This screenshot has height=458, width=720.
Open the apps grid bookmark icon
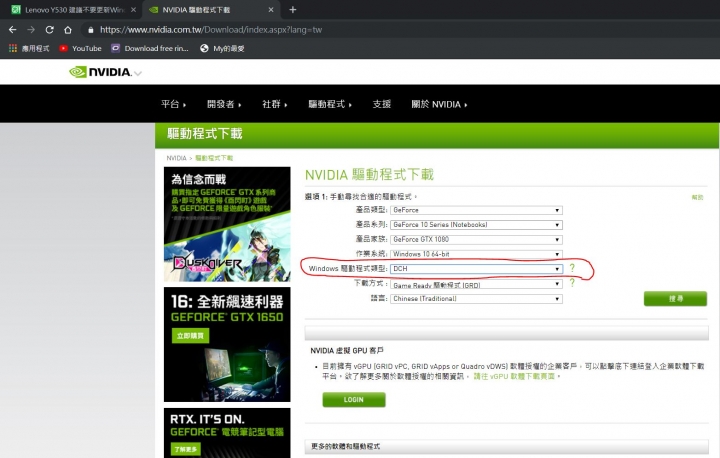pos(13,48)
